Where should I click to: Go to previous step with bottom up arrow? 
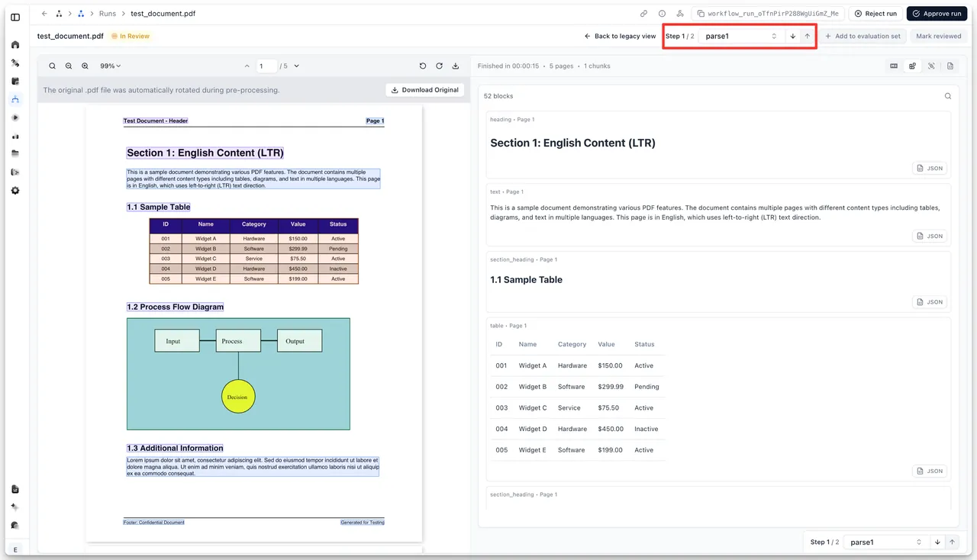tap(952, 542)
